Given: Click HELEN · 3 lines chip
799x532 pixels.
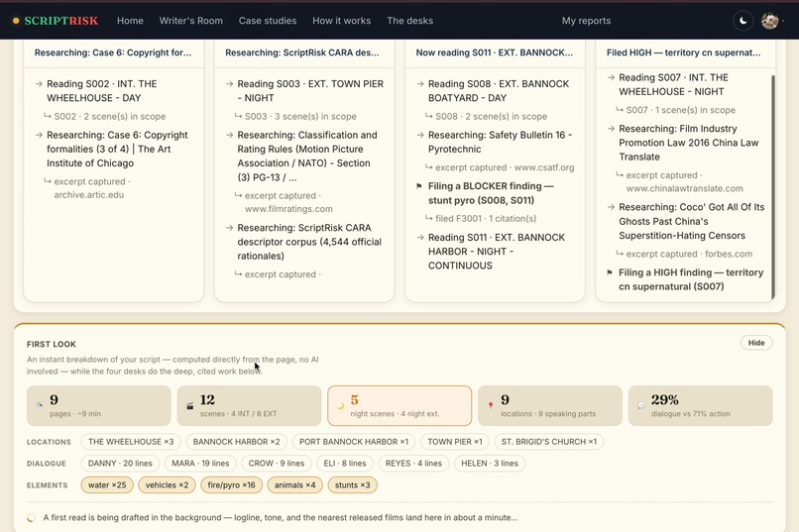Looking at the screenshot, I should tap(490, 464).
